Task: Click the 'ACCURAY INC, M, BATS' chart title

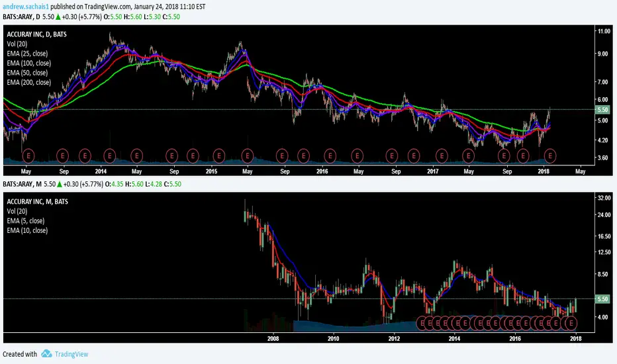Action: 37,202
